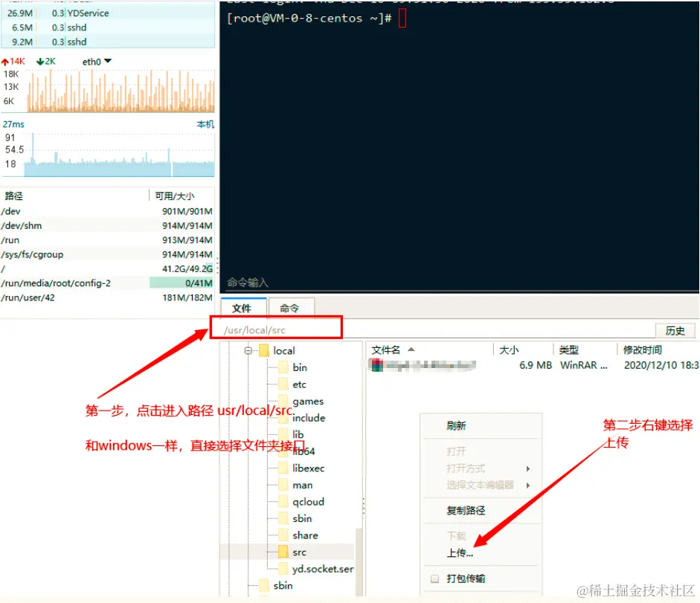Choose 下载 in the context menu
This screenshot has height=603, width=700.
pyautogui.click(x=456, y=536)
